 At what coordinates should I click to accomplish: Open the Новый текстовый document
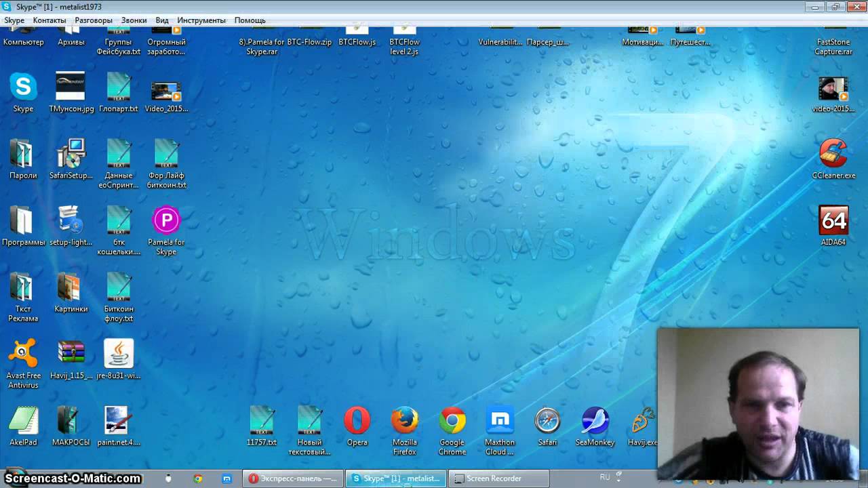[x=309, y=430]
